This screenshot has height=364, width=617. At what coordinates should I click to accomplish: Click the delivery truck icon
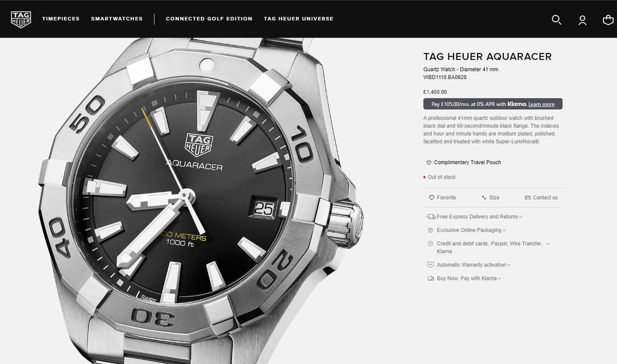point(430,217)
